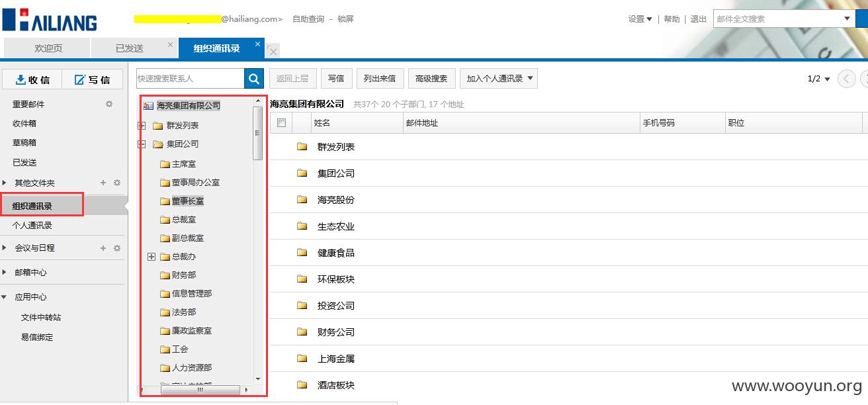868x405 pixels.
Task: Click 快速搜索联系人 input field
Action: click(x=191, y=78)
